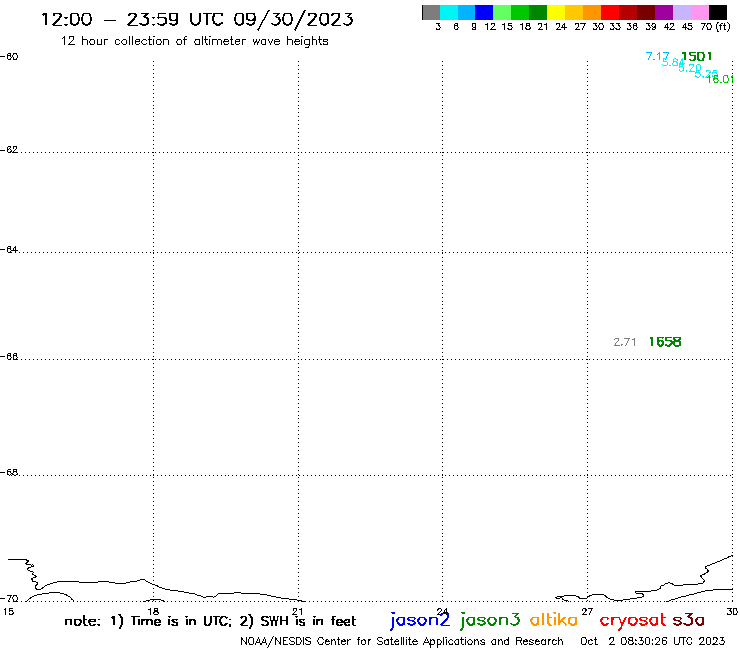This screenshot has width=740, height=650.
Task: Pick the orange swatch in the color scale
Action: coord(592,12)
